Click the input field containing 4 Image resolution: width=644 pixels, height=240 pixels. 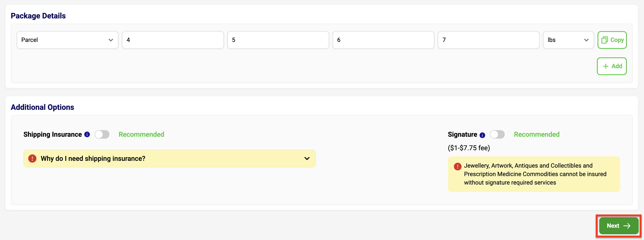(173, 40)
